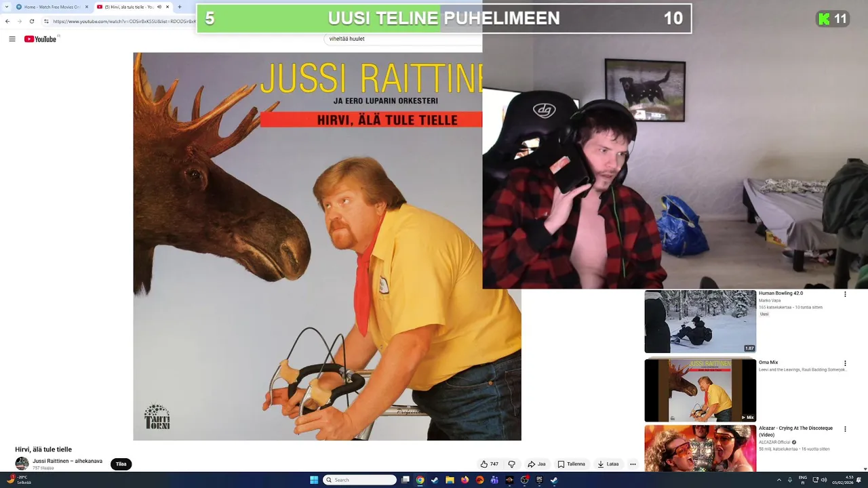868x488 pixels.
Task: Click the YouTube search field 'viheltää huulet'
Action: (403, 39)
